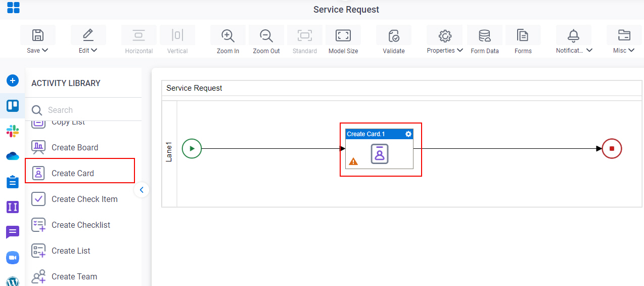Zoom Out of the process model

(x=266, y=35)
